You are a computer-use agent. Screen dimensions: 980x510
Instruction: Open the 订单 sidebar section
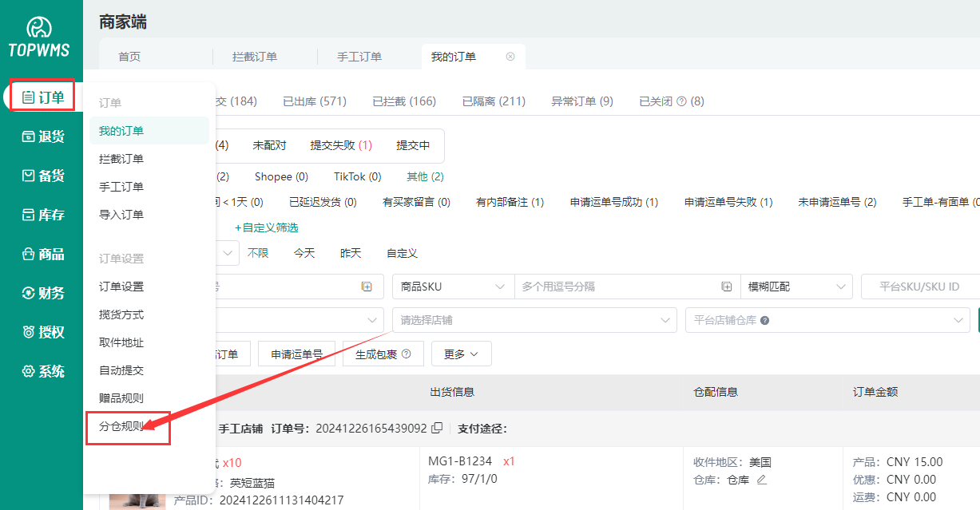(x=43, y=97)
